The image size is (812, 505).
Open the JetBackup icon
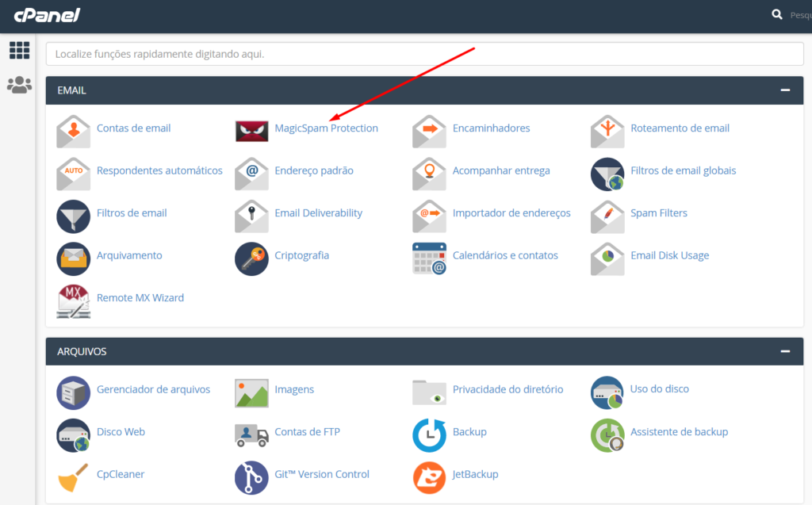(429, 477)
